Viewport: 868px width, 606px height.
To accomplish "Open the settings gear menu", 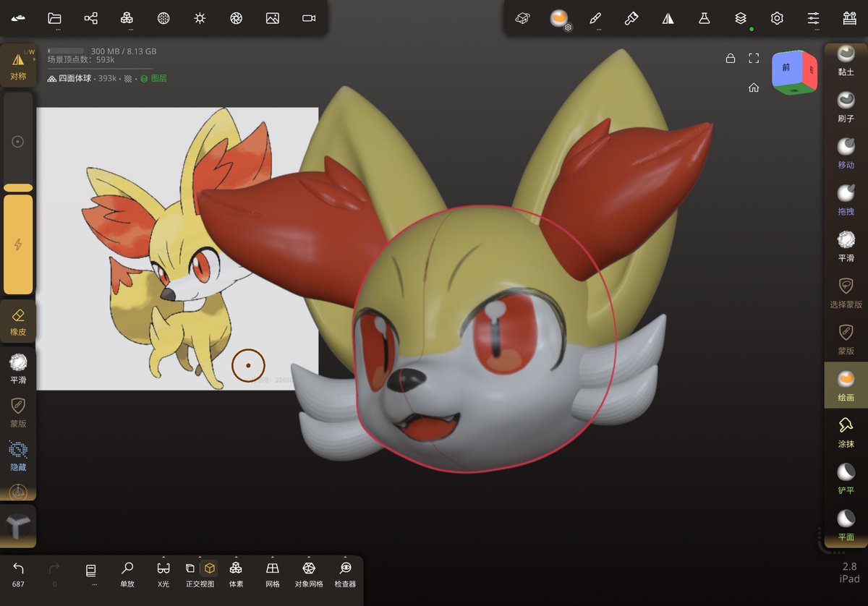I will click(777, 18).
